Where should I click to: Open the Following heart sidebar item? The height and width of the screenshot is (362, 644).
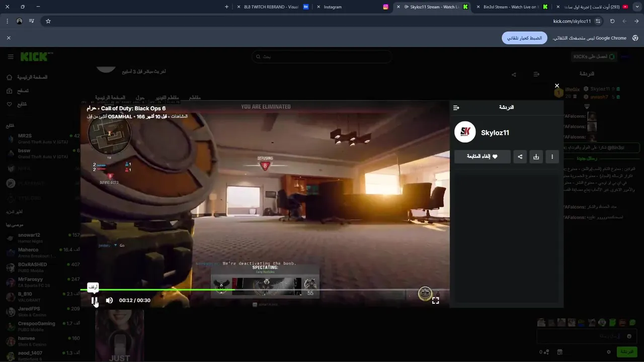[17, 104]
